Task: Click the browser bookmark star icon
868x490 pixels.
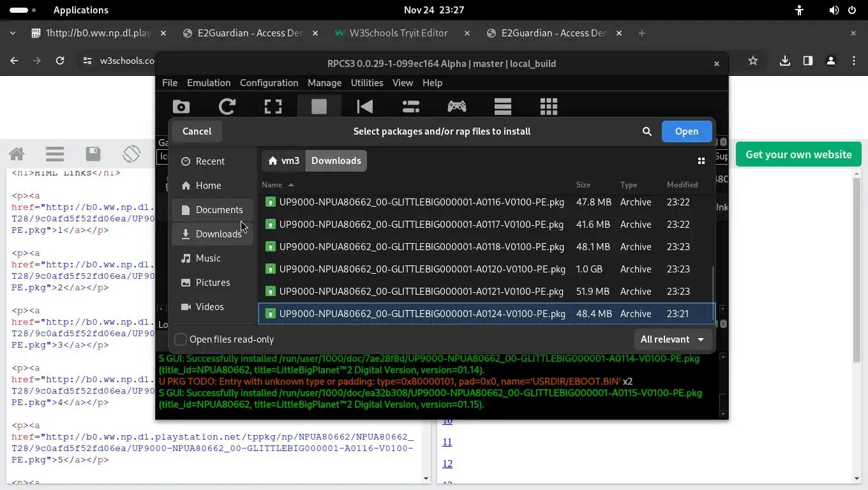Action: pyautogui.click(x=753, y=61)
